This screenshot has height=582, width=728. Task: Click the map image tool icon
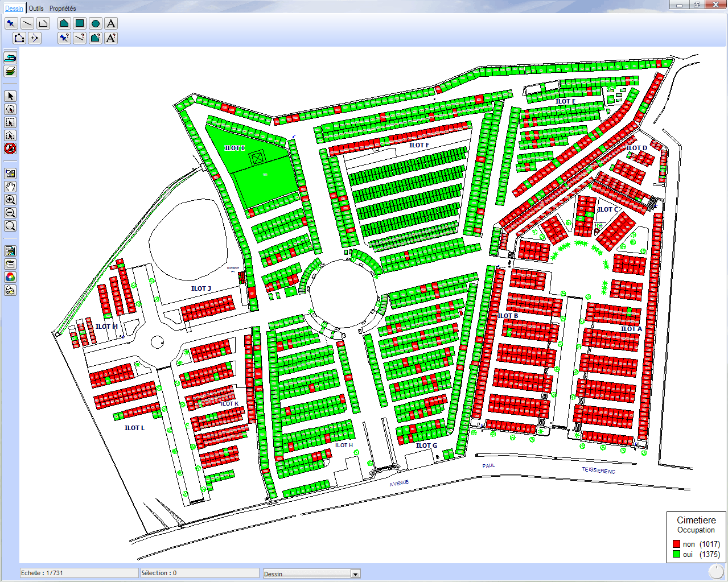pyautogui.click(x=10, y=174)
